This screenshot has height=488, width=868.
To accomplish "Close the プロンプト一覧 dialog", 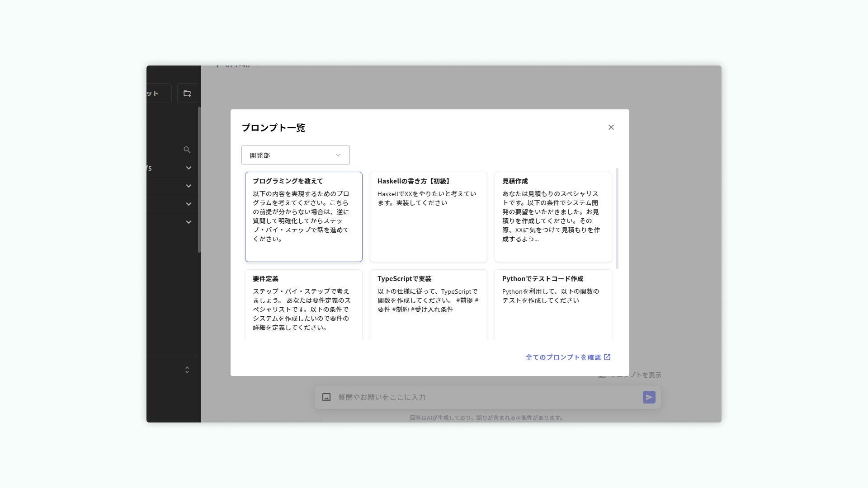I will [x=611, y=127].
